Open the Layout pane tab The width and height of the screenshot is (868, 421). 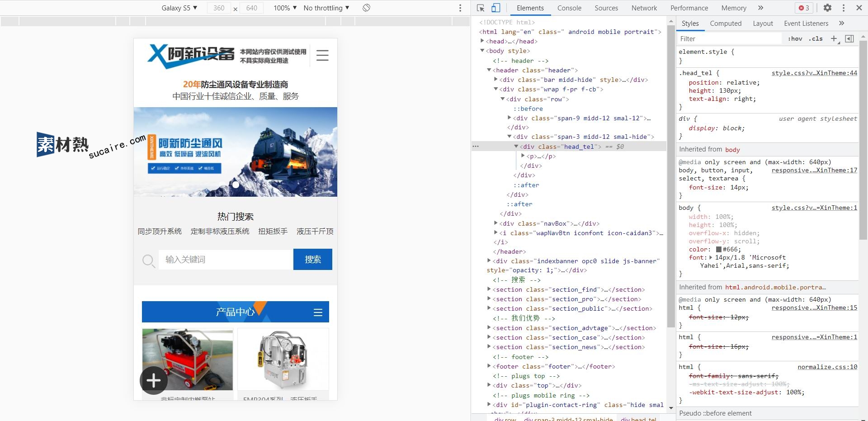[763, 24]
